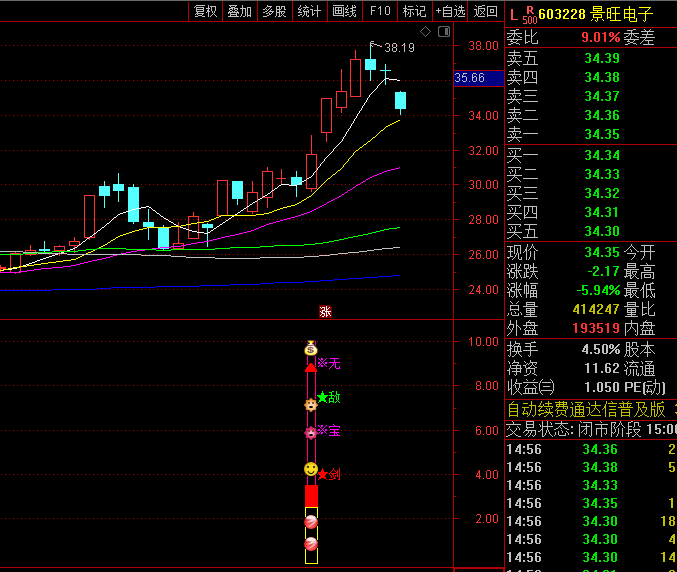Click the money bag indicator icon
This screenshot has height=572, width=677.
pyautogui.click(x=311, y=349)
